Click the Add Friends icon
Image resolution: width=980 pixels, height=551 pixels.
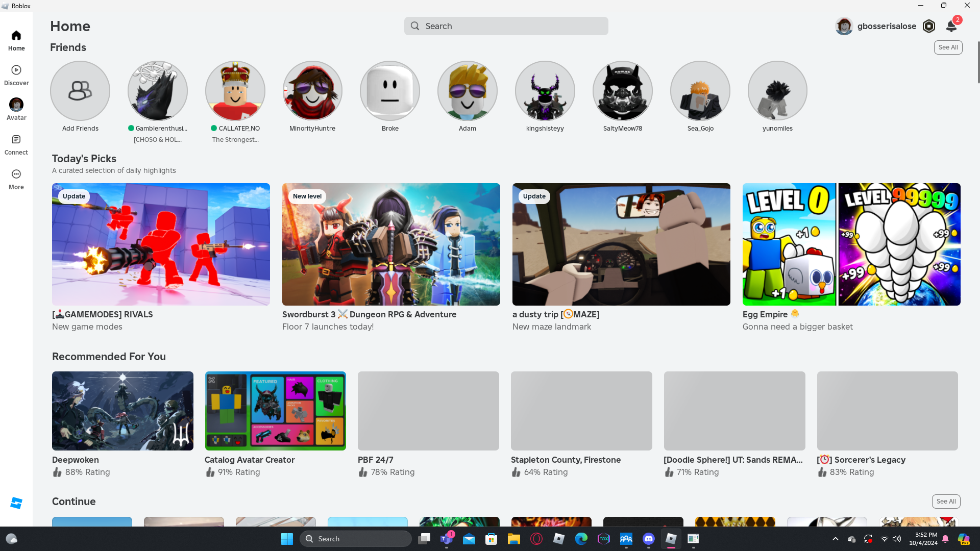click(80, 91)
